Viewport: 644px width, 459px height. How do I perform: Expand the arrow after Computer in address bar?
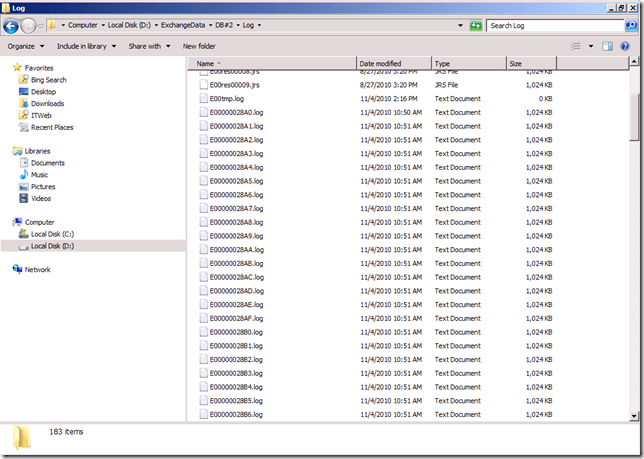click(103, 25)
